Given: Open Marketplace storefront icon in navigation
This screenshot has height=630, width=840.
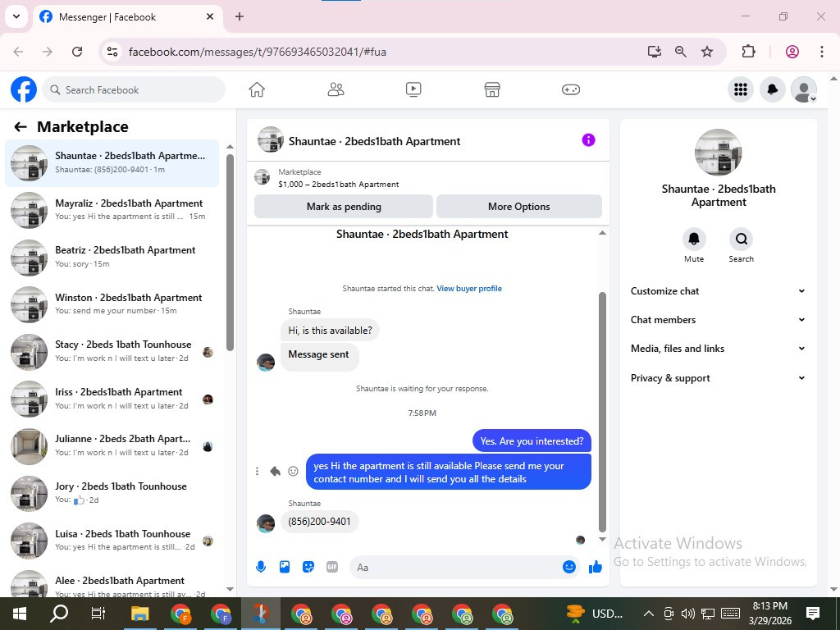Looking at the screenshot, I should 492,89.
